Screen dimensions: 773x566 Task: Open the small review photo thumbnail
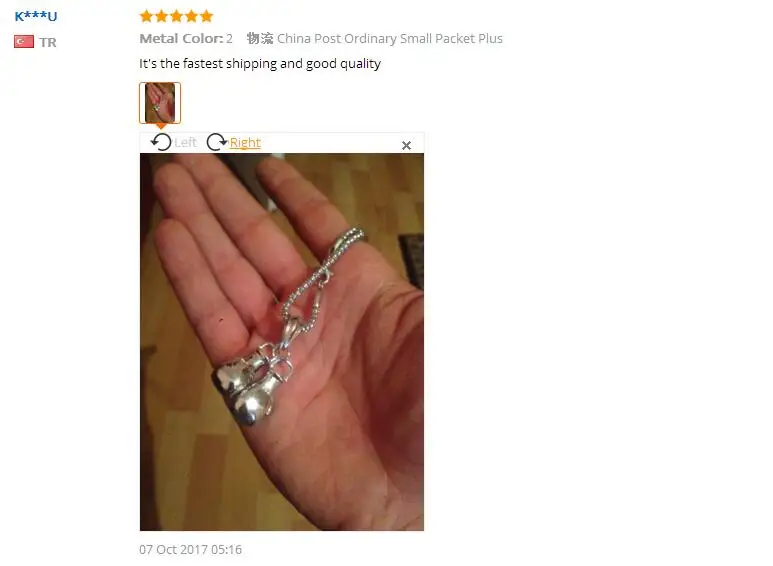click(x=160, y=103)
